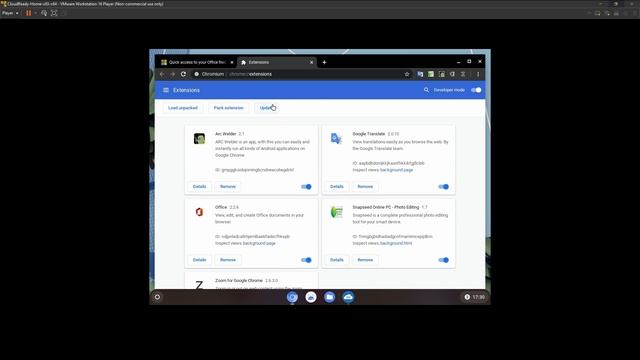Open the Extensions hamburger menu
This screenshot has width=640, height=360.
coord(166,90)
